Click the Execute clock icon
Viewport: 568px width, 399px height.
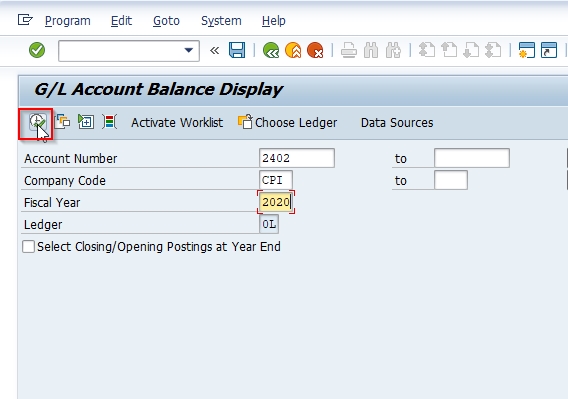click(x=37, y=122)
